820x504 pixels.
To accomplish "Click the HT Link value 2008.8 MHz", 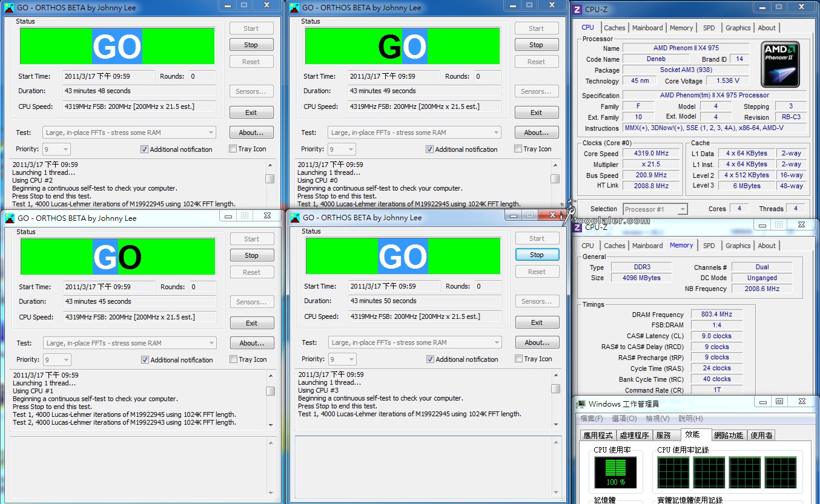I will (x=652, y=186).
